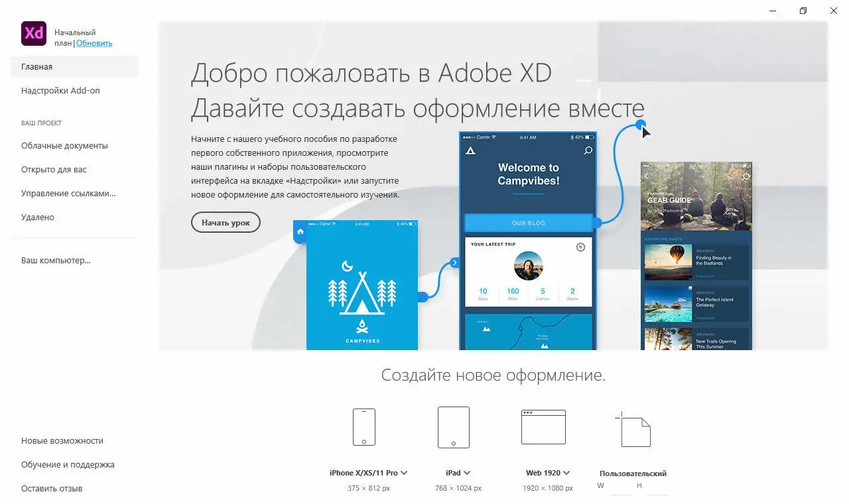Click the Пользовательский artboard label

point(633,473)
